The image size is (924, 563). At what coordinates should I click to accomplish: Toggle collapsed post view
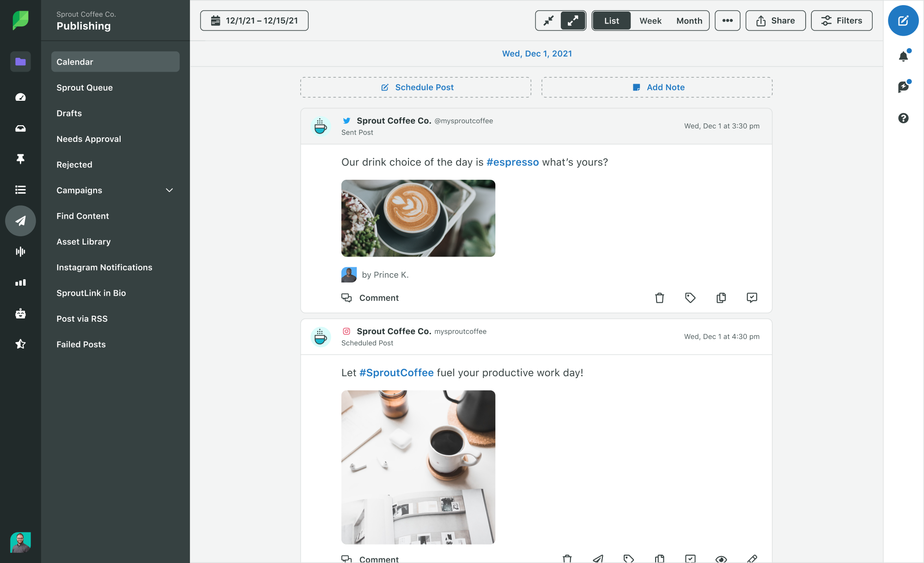tap(548, 21)
